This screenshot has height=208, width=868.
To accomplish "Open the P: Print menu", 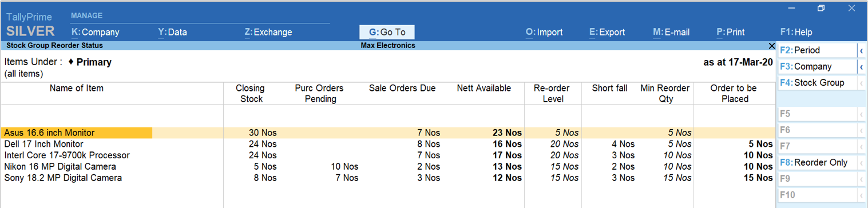I will [x=731, y=33].
